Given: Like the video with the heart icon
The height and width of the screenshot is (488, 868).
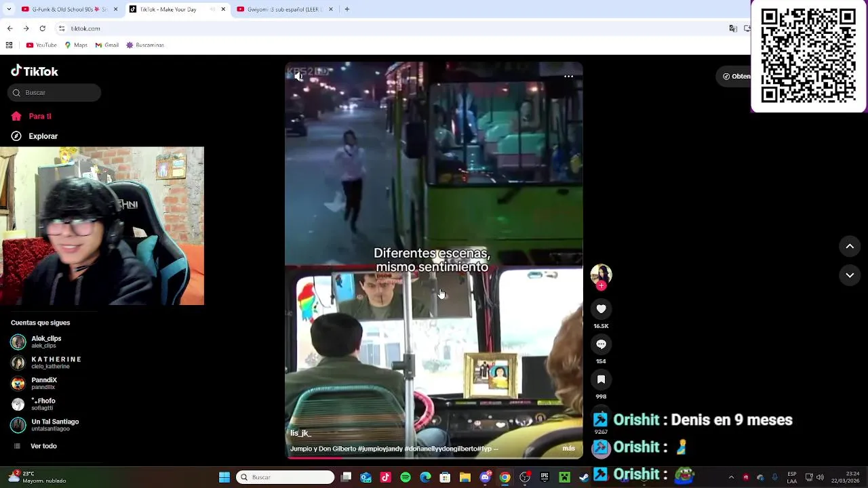Looking at the screenshot, I should click(x=601, y=309).
